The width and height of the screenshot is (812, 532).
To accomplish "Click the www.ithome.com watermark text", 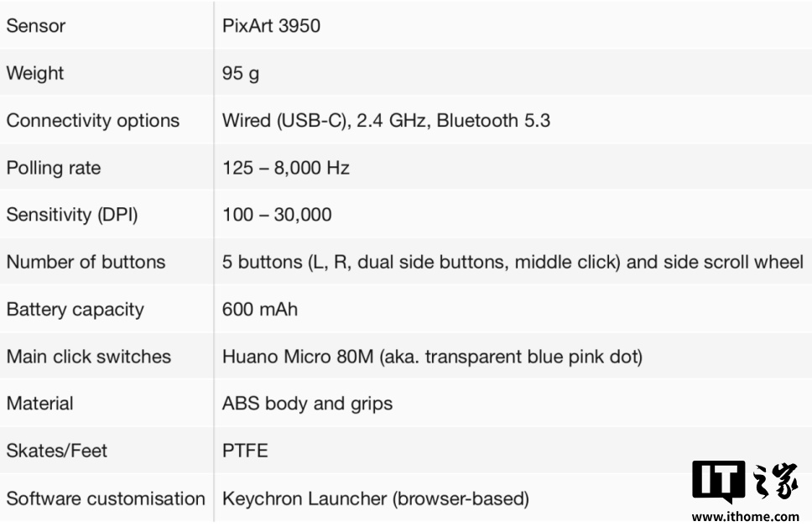I will point(745,518).
